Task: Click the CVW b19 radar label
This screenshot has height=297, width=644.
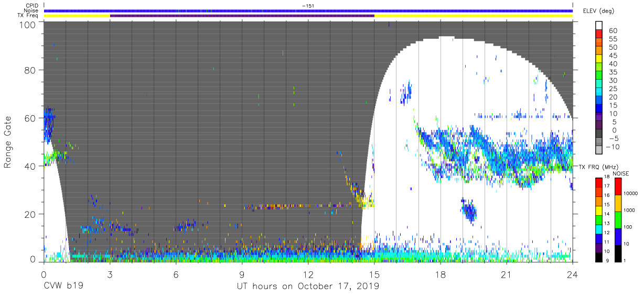Action: (62, 287)
